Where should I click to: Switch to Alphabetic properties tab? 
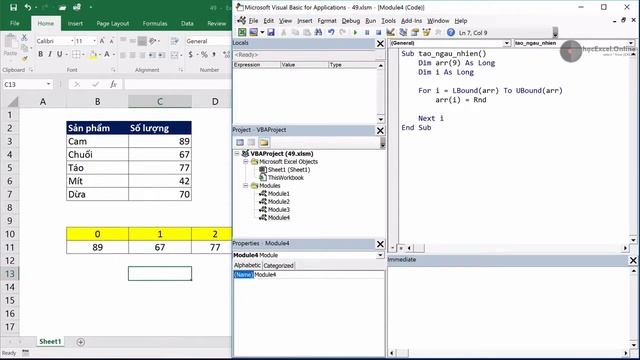pos(247,265)
